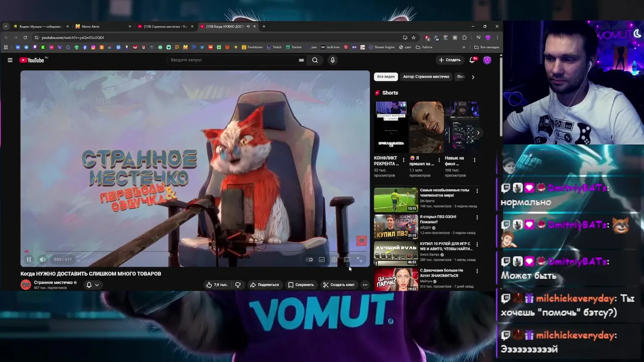The height and width of the screenshot is (362, 644).
Task: Open subscription notification bell dropdown
Action: coord(93,285)
